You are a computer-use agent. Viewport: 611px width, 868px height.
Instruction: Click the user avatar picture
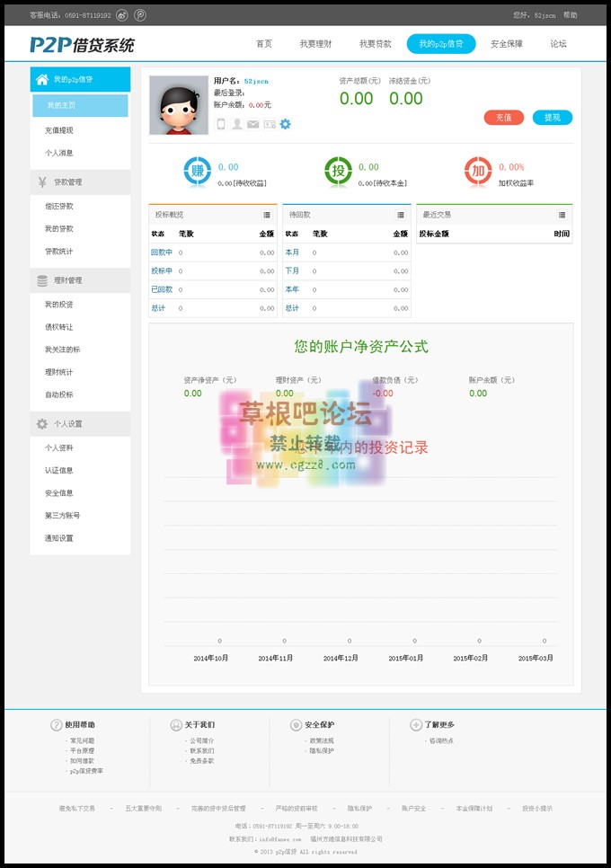[179, 105]
